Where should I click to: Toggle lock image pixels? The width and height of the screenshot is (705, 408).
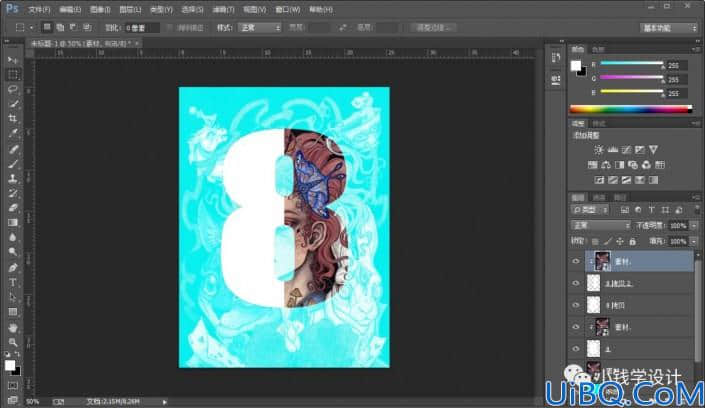608,242
